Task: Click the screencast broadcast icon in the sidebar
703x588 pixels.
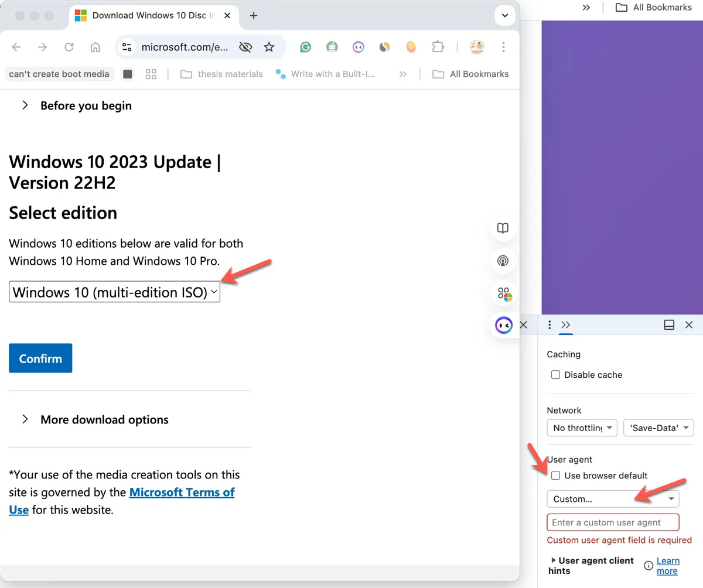Action: (x=503, y=261)
